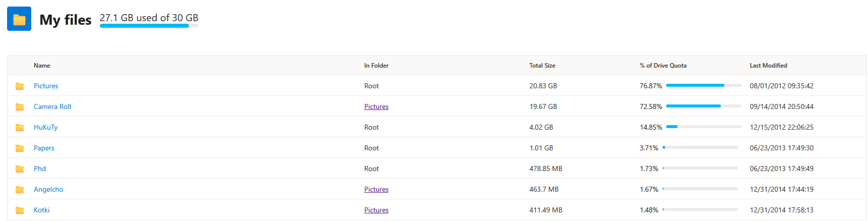This screenshot has width=868, height=221.
Task: Click the 76.87% quota bar for Pictures
Action: (704, 86)
